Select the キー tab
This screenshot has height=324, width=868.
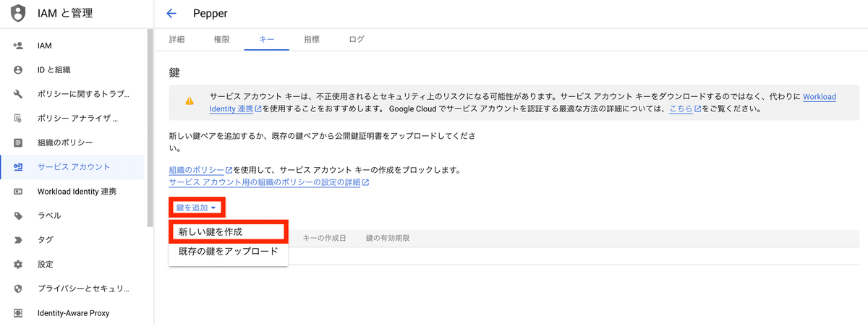tap(266, 39)
